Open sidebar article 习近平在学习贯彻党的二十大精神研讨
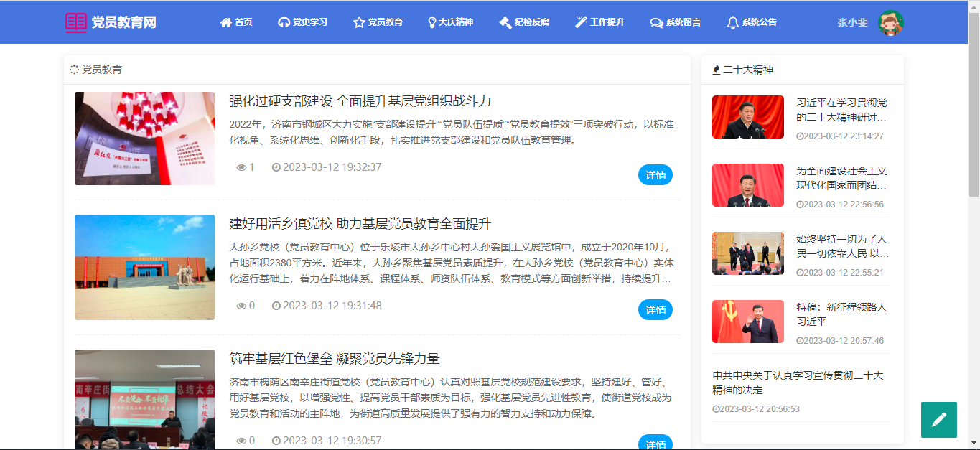Screen dimensions: 980x450 842,110
